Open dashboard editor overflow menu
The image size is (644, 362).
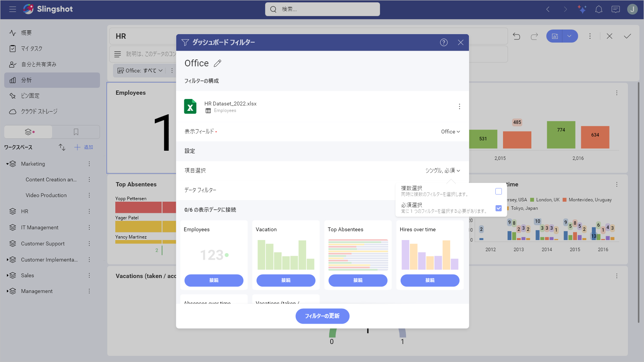pyautogui.click(x=590, y=36)
